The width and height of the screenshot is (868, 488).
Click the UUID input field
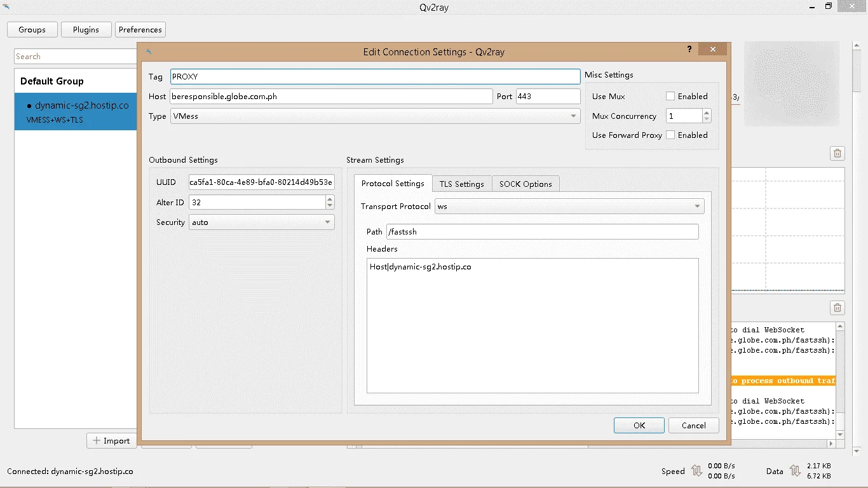pyautogui.click(x=262, y=182)
